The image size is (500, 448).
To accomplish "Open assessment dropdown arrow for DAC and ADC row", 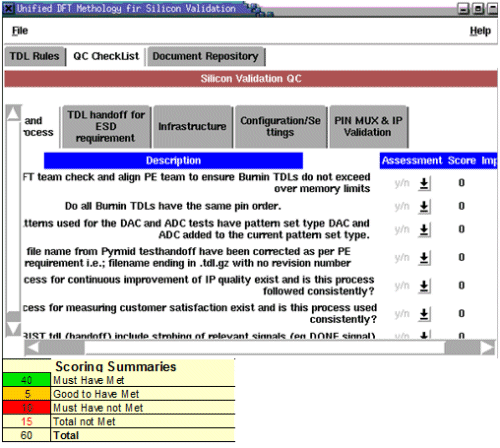I will tap(424, 230).
